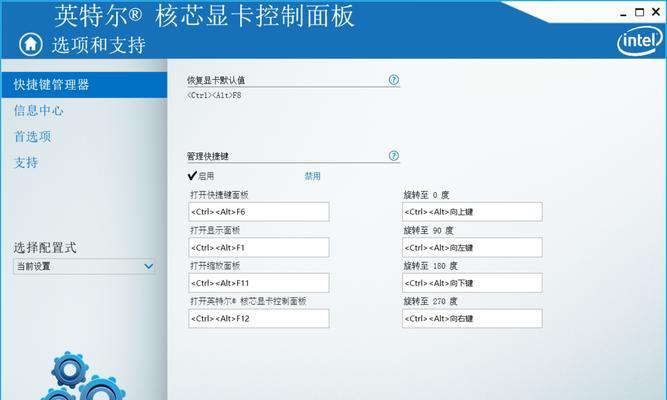The width and height of the screenshot is (667, 400).
Task: Click the 选项和支持 page title
Action: (x=99, y=45)
